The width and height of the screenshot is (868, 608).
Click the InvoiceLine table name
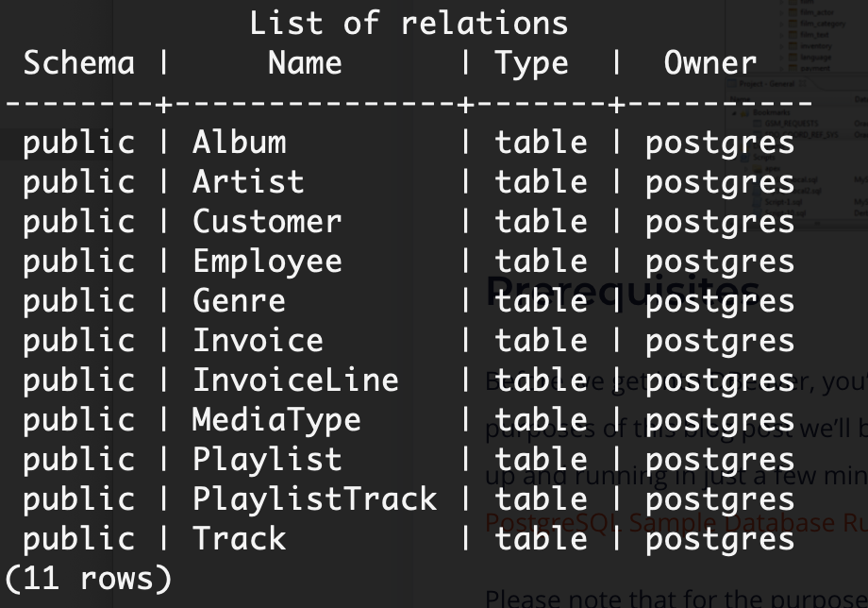point(294,380)
